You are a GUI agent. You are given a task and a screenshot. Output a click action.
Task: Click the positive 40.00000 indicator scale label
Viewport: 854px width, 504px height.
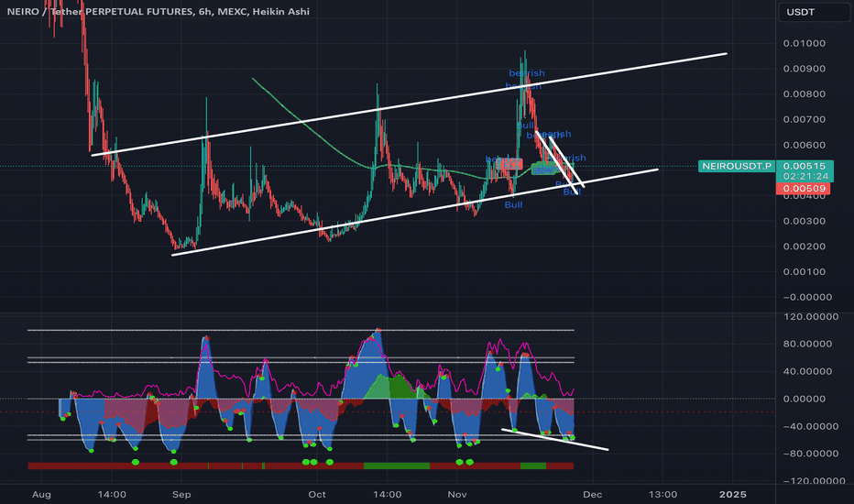(807, 372)
